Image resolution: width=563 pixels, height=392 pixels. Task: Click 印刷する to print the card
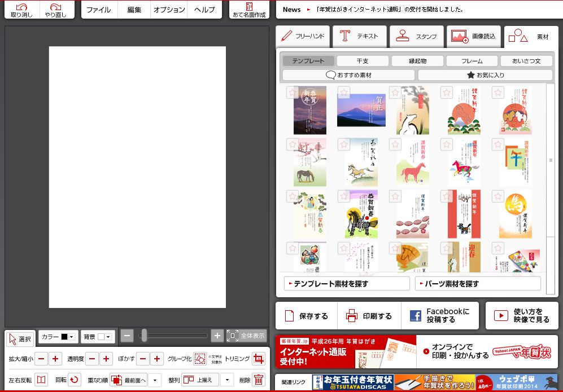coord(369,316)
